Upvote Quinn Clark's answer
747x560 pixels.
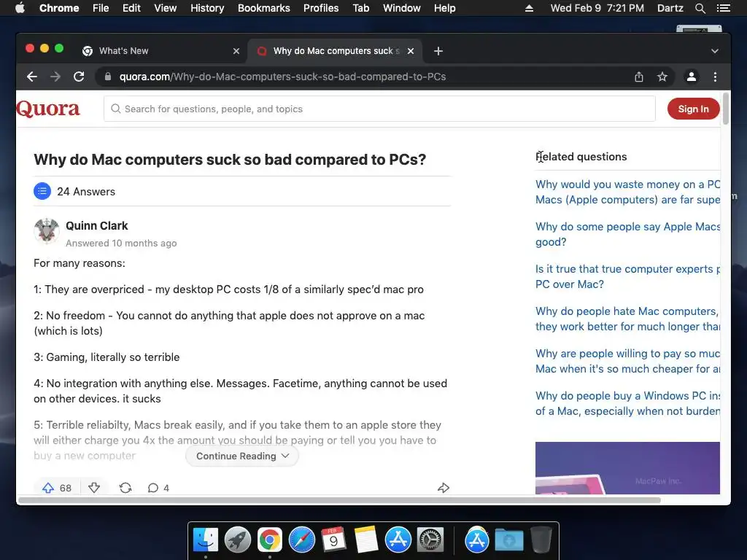[48, 488]
